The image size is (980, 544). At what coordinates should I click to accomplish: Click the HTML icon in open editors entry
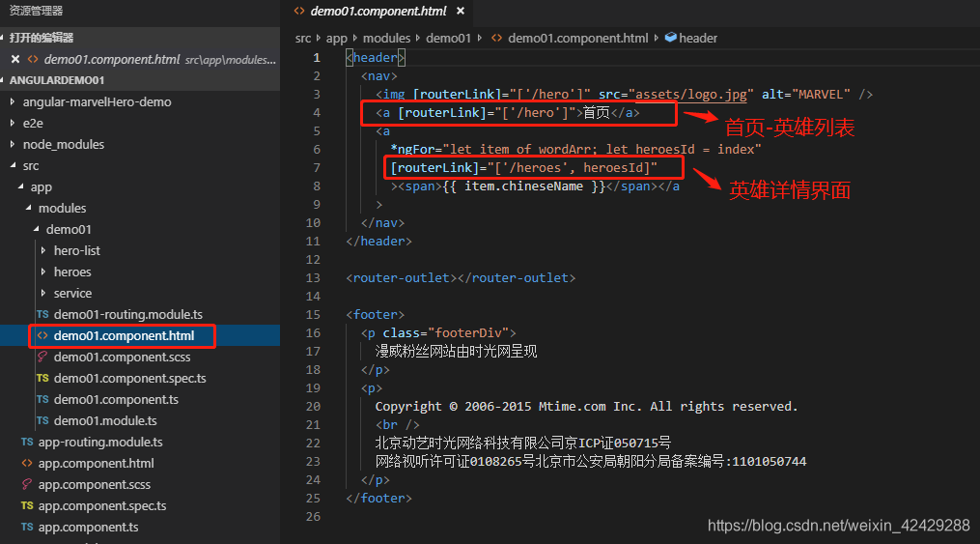(x=33, y=59)
